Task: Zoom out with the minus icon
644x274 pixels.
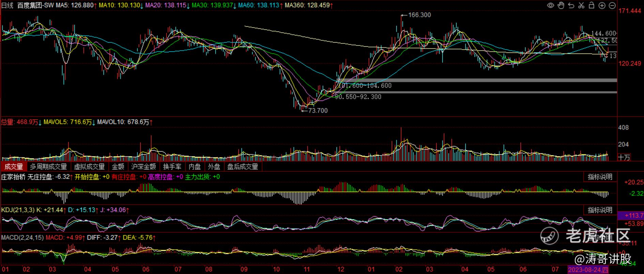Action: coord(612,5)
